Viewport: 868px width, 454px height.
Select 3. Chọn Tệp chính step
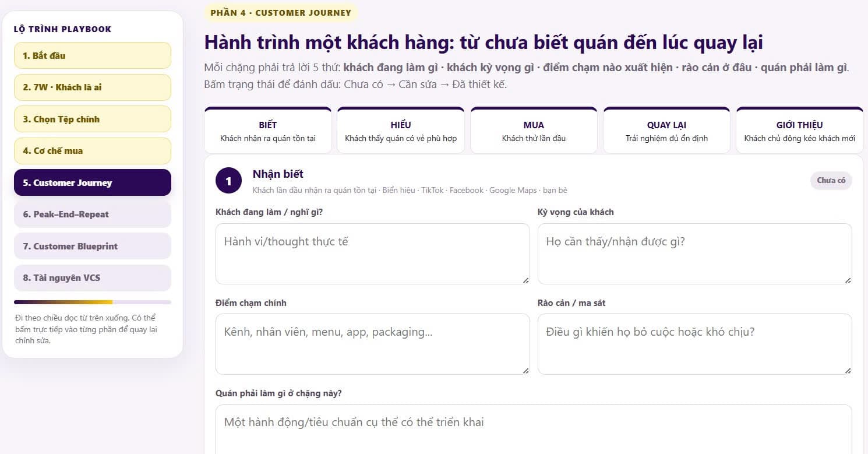(93, 119)
